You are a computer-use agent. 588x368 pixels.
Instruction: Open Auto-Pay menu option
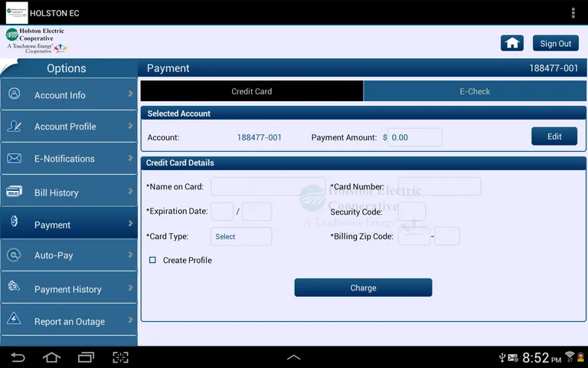coord(69,255)
